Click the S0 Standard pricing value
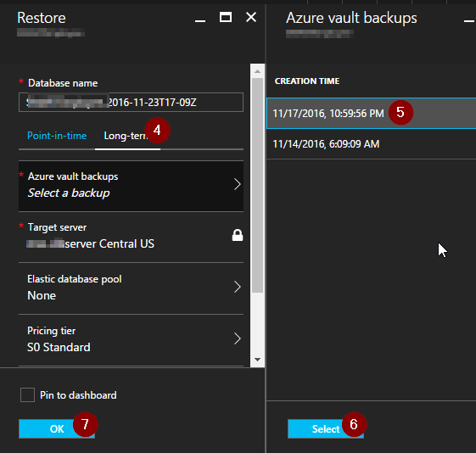Screen dimensions: 476x453 click(59, 348)
